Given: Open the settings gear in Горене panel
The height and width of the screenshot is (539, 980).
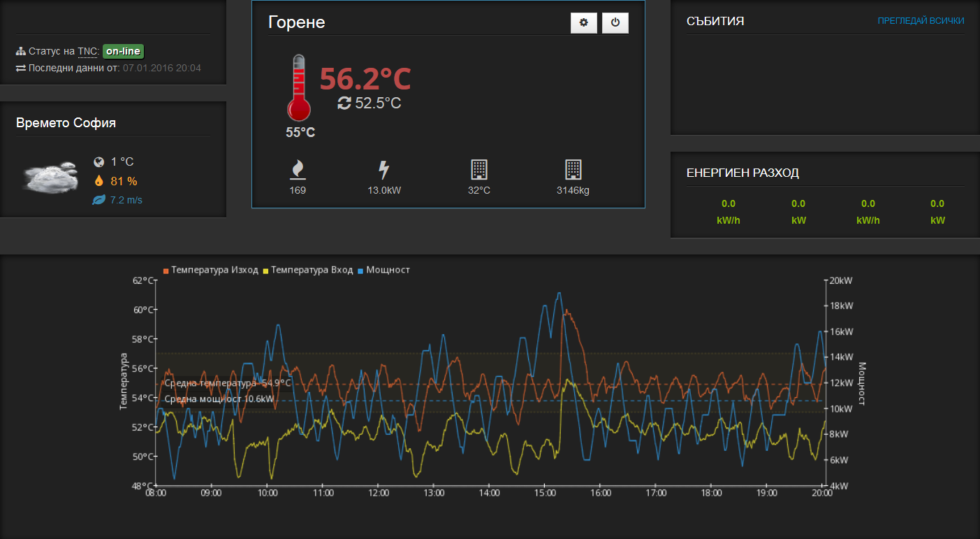Looking at the screenshot, I should 584,22.
